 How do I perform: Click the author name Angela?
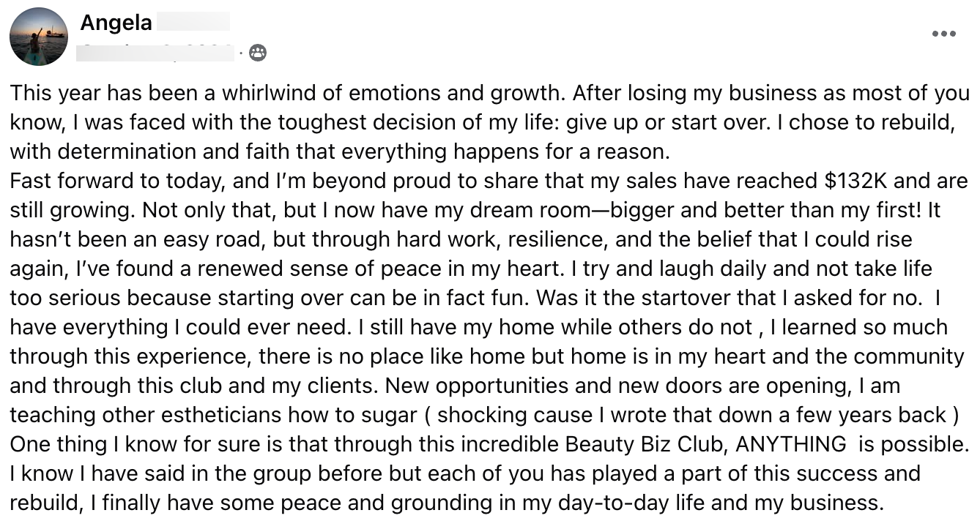pyautogui.click(x=116, y=23)
